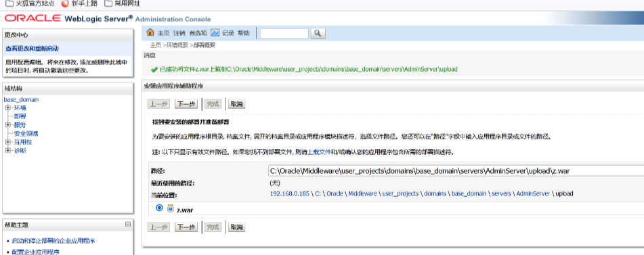This screenshot has width=644, height=255.
Task: Expand the 环境 tree node
Action: point(8,108)
